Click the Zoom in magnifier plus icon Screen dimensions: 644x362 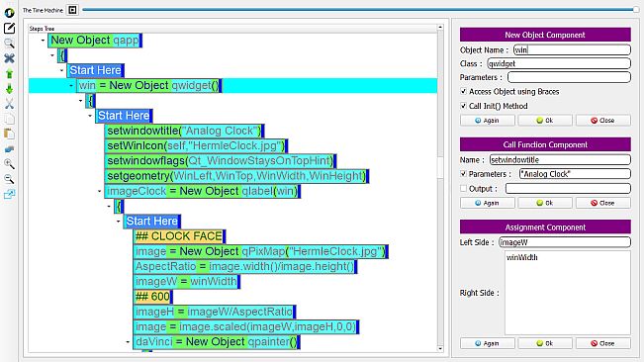9,164
